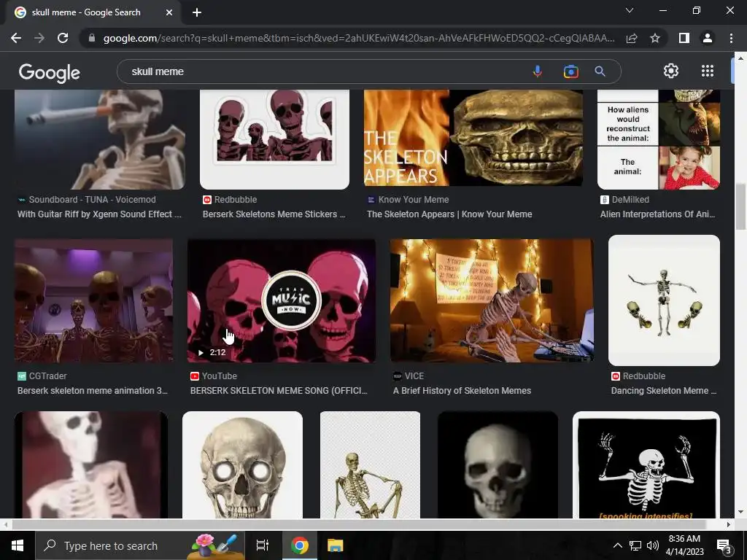
Task: Open skull with glowing eyes thumbnail
Action: [242, 464]
